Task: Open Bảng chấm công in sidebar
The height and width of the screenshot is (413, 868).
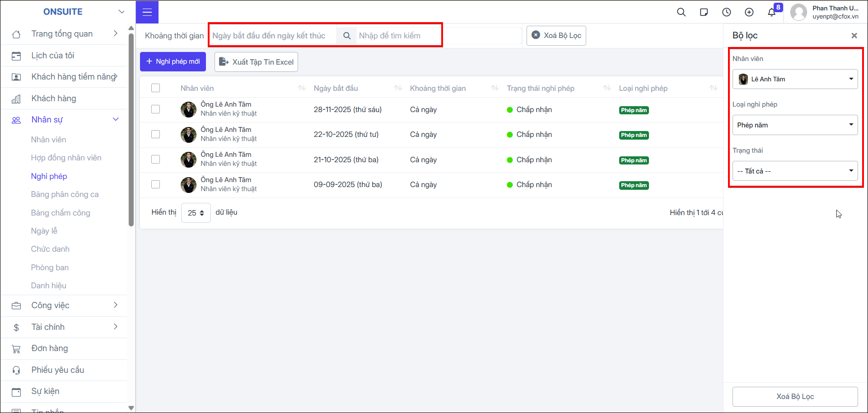Action: [61, 213]
